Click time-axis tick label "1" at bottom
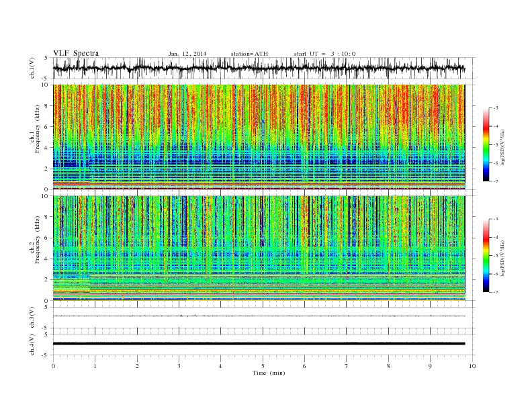532x411 pixels. [x=95, y=366]
